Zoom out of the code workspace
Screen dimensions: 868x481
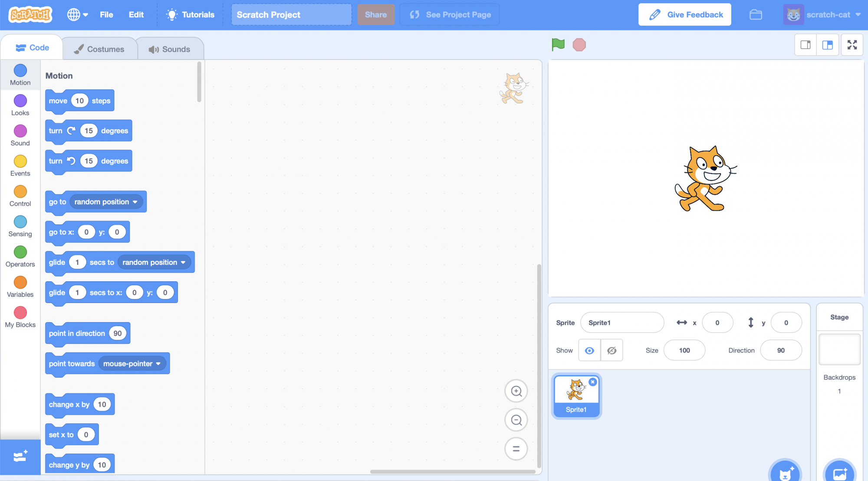516,420
